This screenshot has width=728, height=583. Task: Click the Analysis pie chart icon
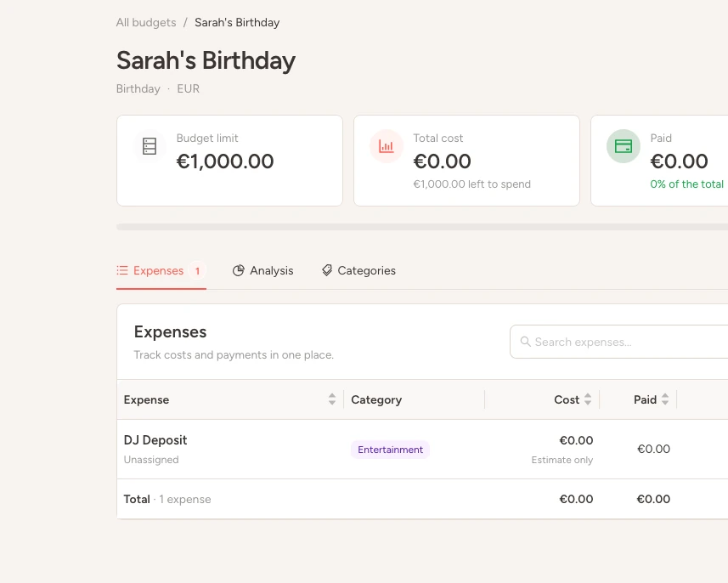[x=238, y=270]
